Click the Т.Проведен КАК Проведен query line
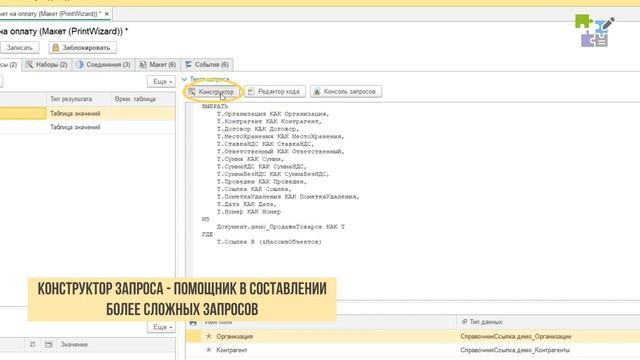This screenshot has height=360, width=640. [262, 182]
